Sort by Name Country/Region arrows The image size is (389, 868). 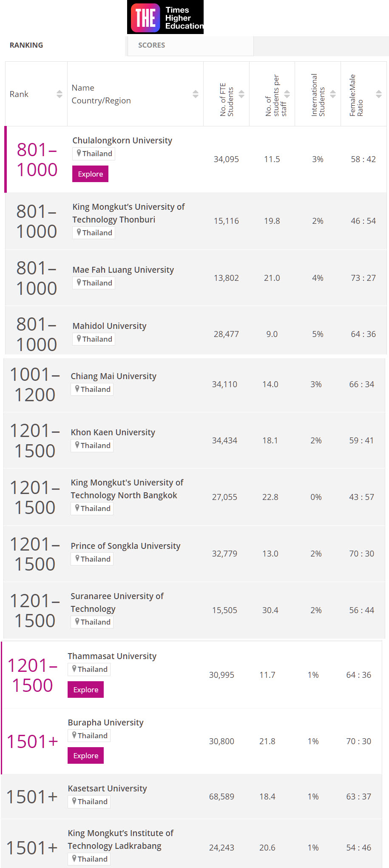point(196,94)
